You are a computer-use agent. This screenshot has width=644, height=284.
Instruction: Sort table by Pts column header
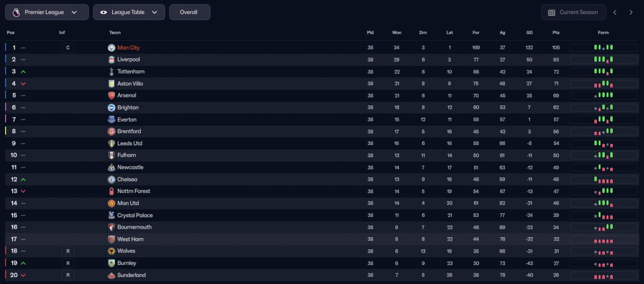[x=556, y=33]
